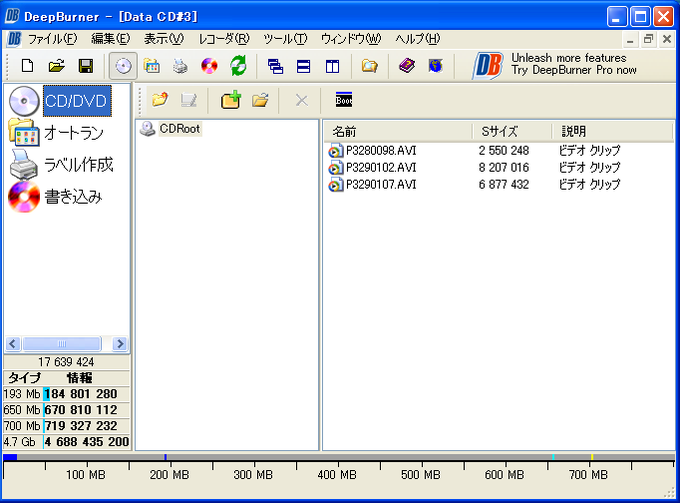Open the purple help book icon

[407, 66]
